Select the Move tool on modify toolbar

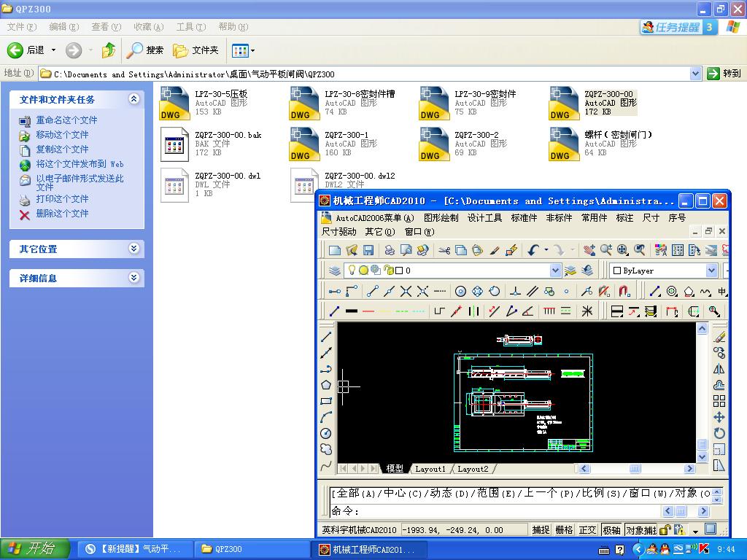[x=719, y=417]
